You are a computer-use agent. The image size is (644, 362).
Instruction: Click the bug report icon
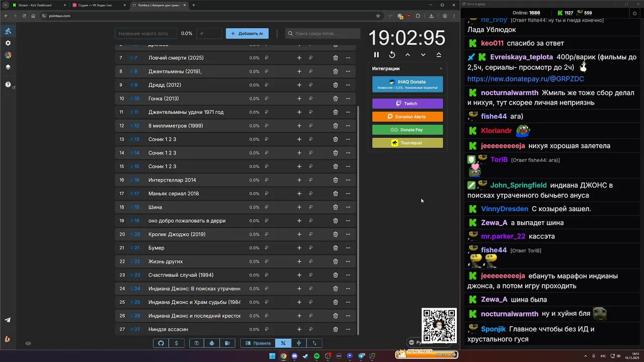[212, 343]
